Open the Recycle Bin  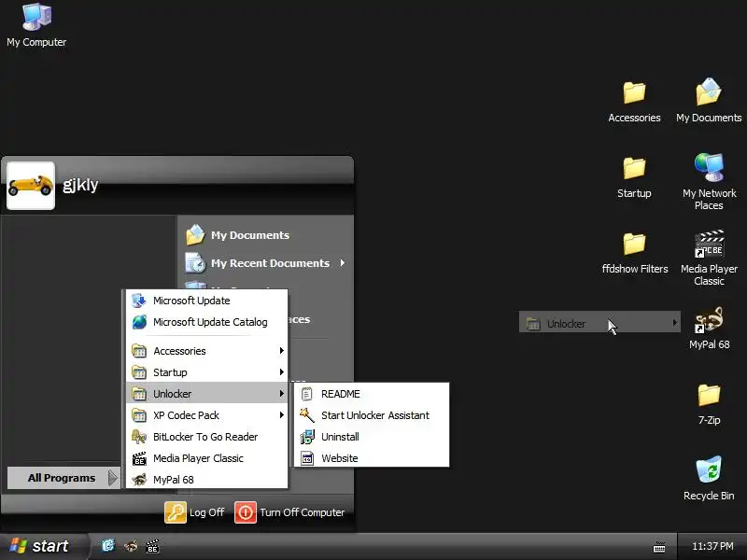(x=709, y=479)
